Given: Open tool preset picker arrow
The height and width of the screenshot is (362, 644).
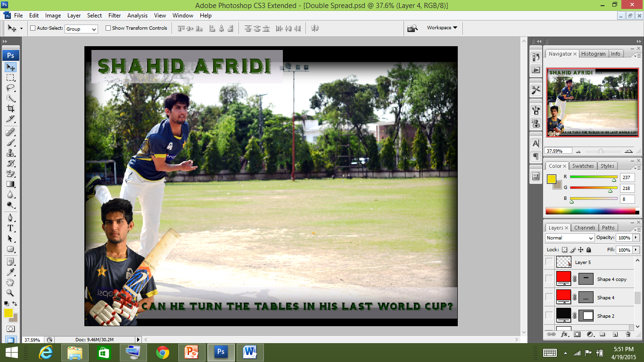Looking at the screenshot, I should (21, 28).
